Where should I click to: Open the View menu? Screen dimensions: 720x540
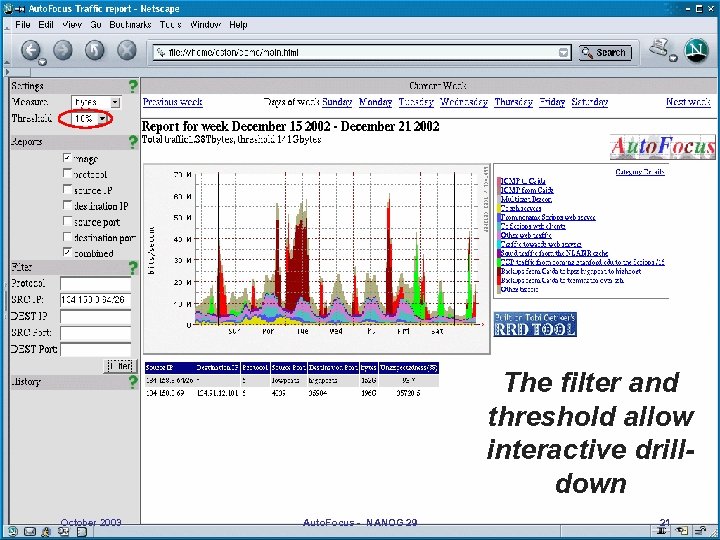point(72,25)
